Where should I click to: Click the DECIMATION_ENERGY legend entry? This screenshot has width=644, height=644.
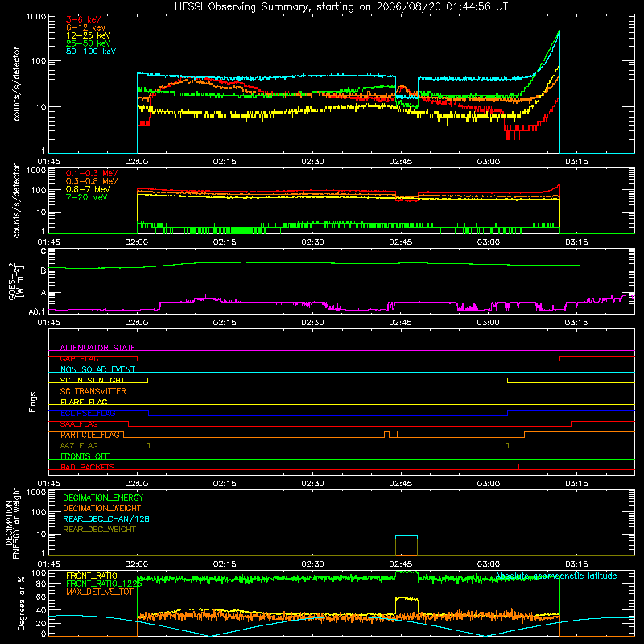[103, 497]
